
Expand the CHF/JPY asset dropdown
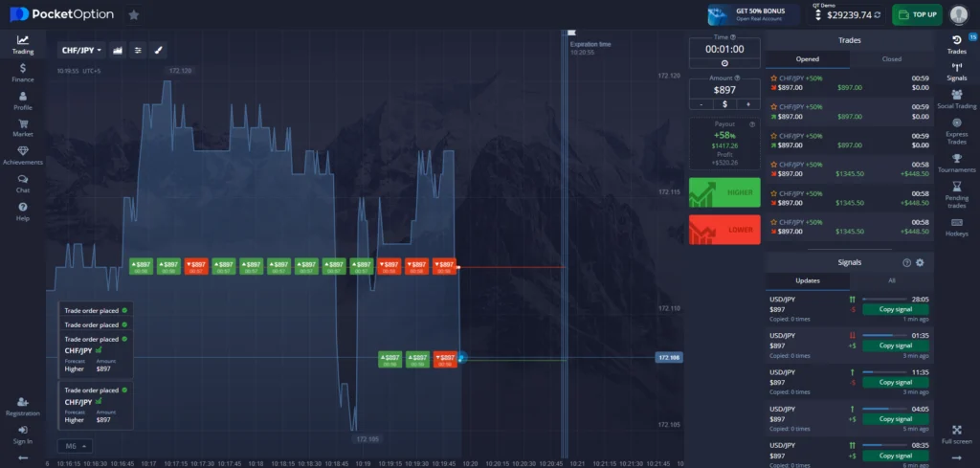(x=82, y=50)
